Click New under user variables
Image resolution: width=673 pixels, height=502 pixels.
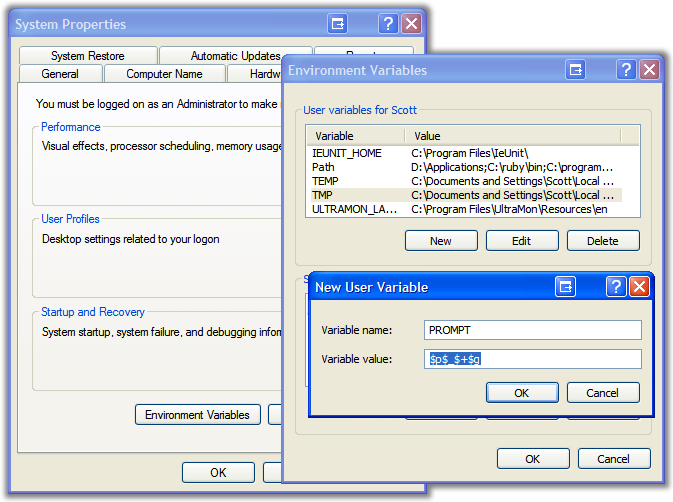pos(441,241)
